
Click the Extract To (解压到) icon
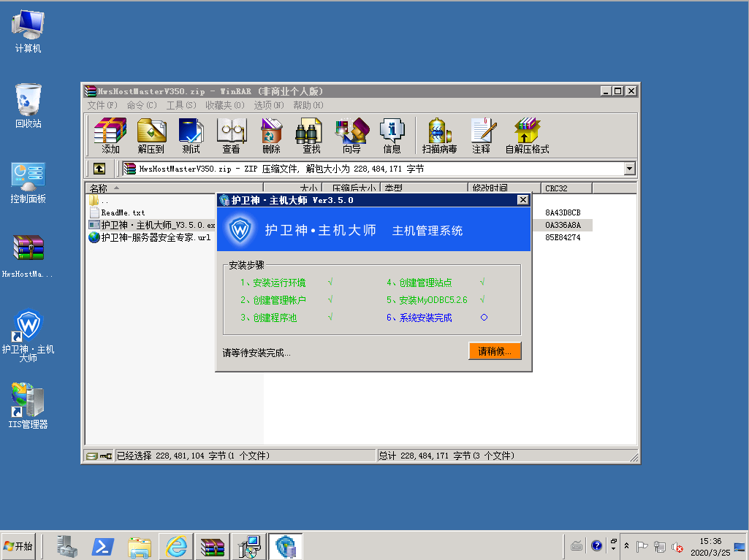151,136
